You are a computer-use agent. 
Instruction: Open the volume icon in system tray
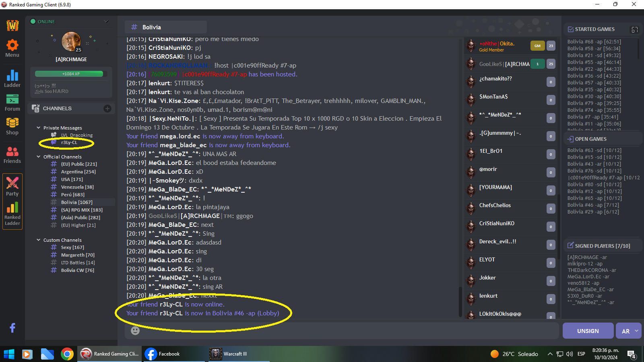[x=570, y=354]
